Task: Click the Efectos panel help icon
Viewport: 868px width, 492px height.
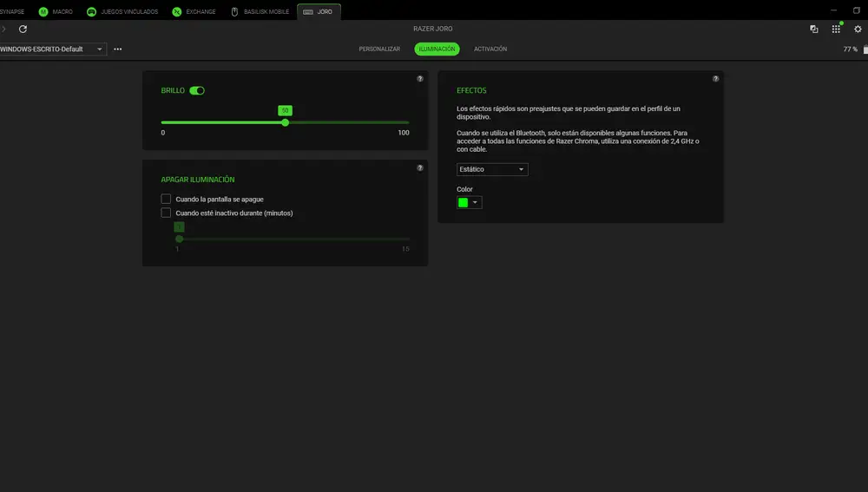Action: (x=716, y=79)
